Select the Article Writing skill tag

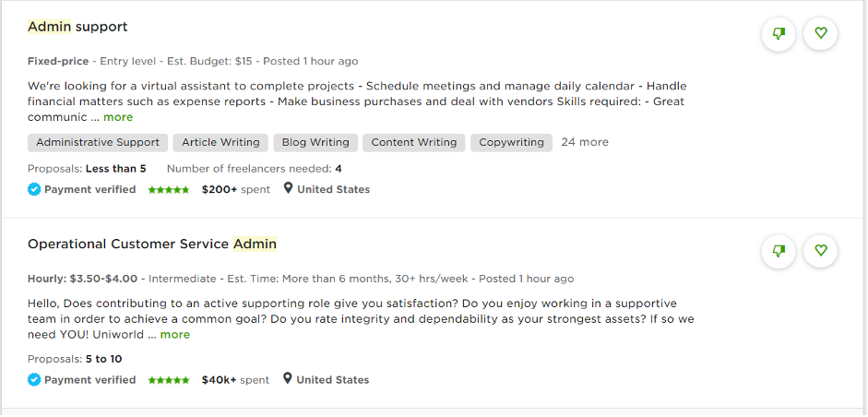pyautogui.click(x=220, y=142)
